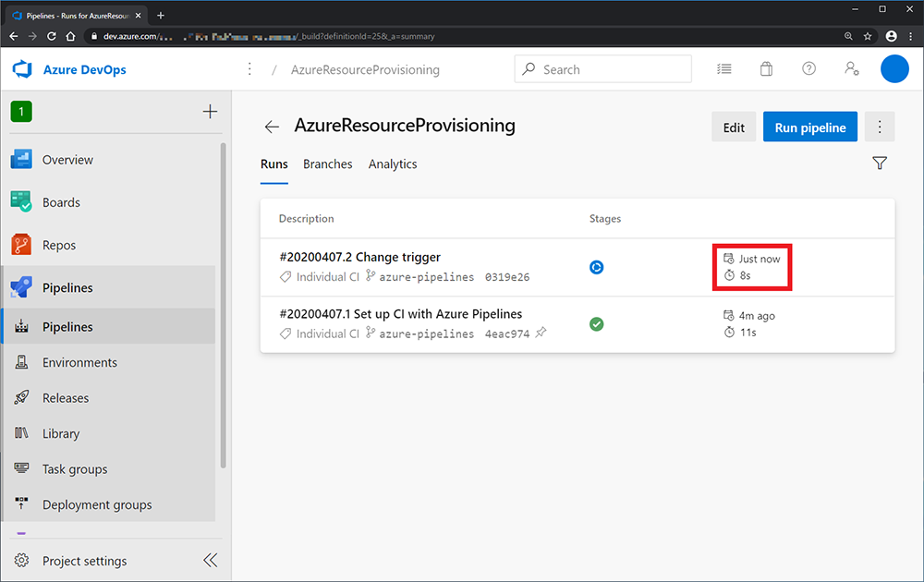The image size is (924, 582).
Task: Collapse the sidebar with double chevron
Action: click(211, 560)
